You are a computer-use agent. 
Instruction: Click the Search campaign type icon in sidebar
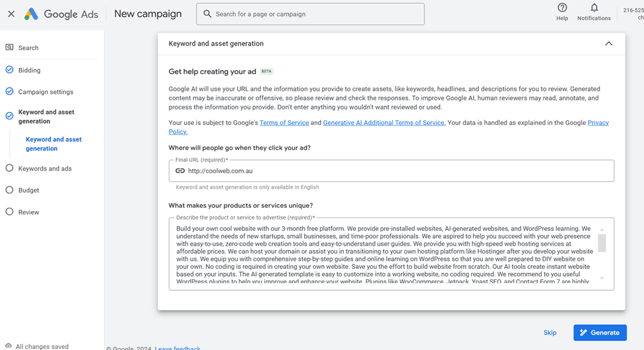(9, 48)
